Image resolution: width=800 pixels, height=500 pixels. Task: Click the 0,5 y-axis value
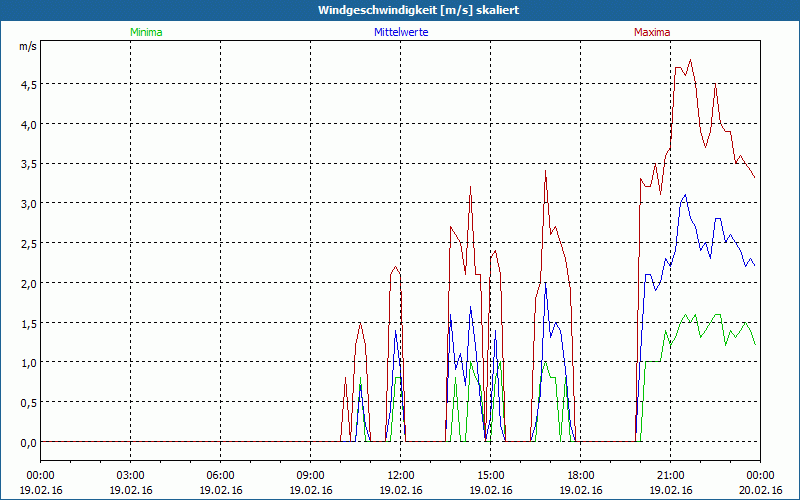pos(29,403)
